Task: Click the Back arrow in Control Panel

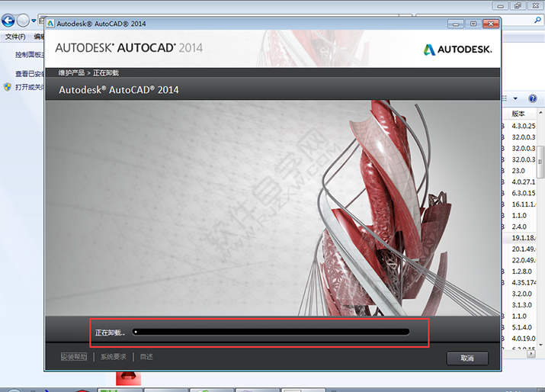Action: (8, 21)
